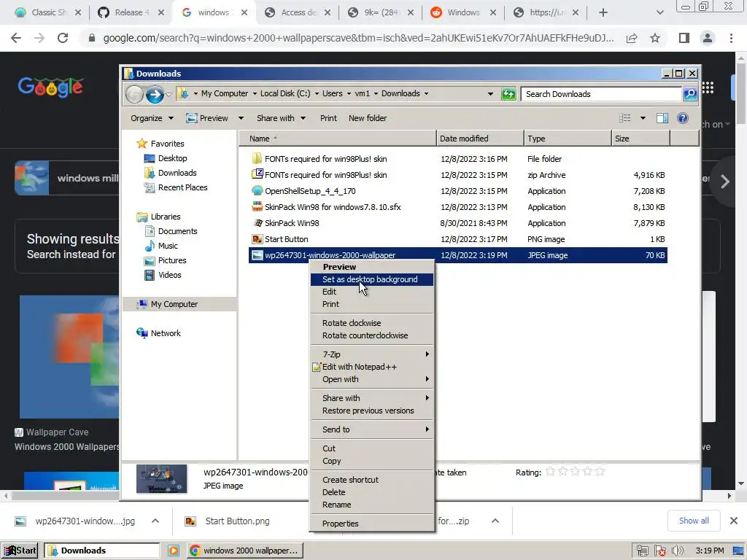Image resolution: width=747 pixels, height=560 pixels.
Task: Click the security flag tray icon
Action: click(659, 551)
